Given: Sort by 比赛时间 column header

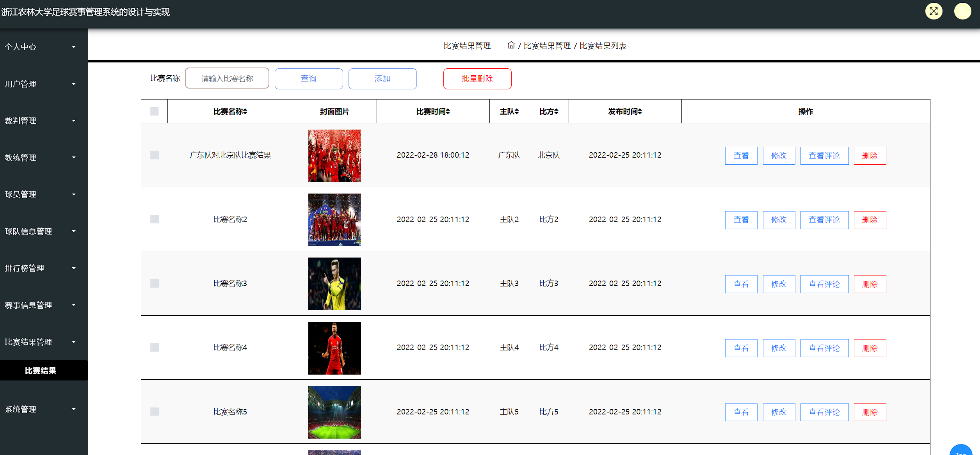Looking at the screenshot, I should point(433,112).
